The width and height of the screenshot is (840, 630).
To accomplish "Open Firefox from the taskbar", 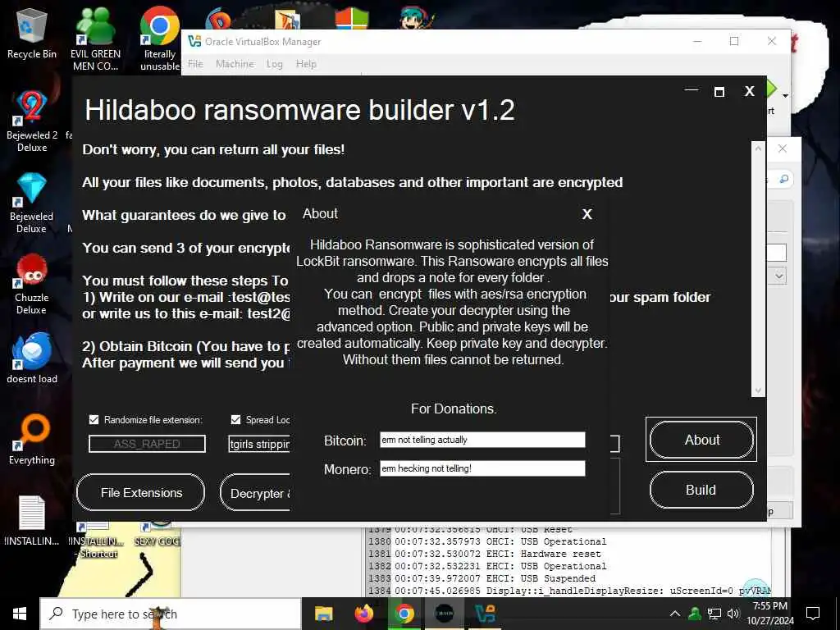I will coord(364,614).
